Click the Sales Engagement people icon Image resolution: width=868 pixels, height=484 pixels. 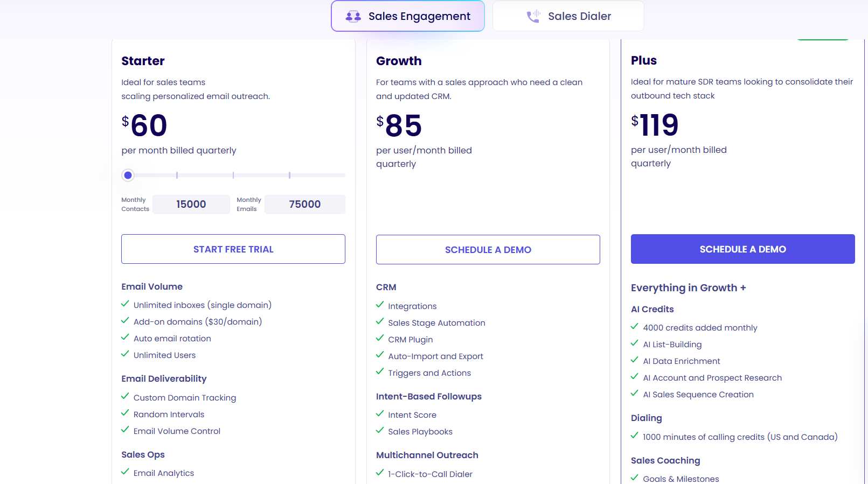(x=353, y=16)
